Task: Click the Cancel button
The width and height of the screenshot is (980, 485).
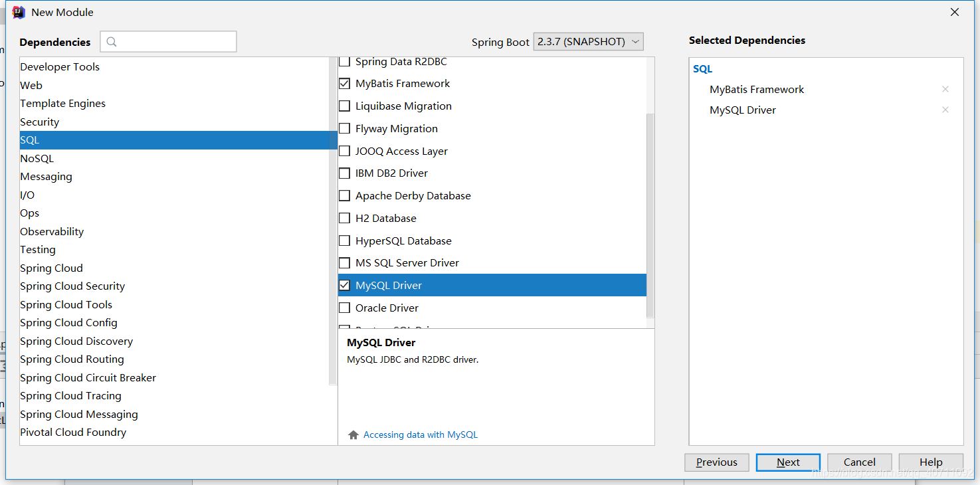Action: [860, 462]
